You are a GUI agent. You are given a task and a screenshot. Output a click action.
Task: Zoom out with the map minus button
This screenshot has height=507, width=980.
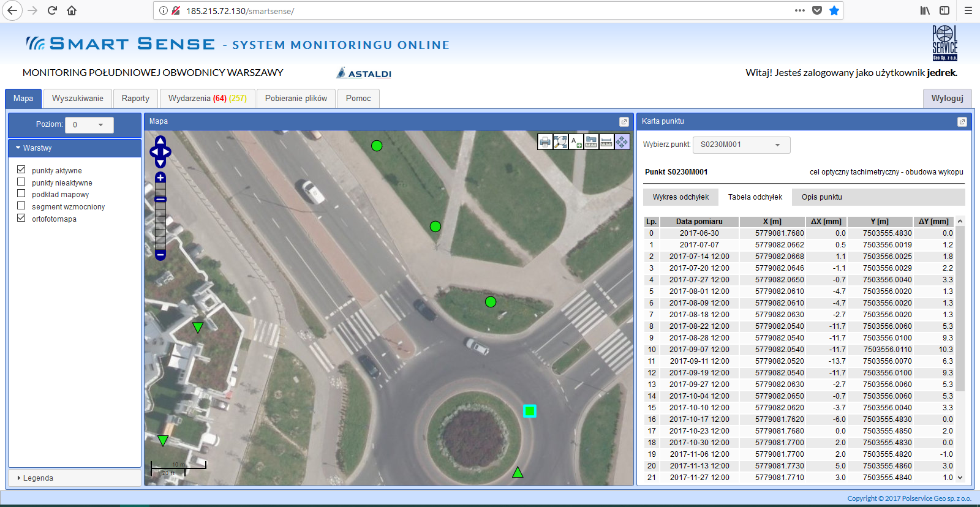pos(160,255)
